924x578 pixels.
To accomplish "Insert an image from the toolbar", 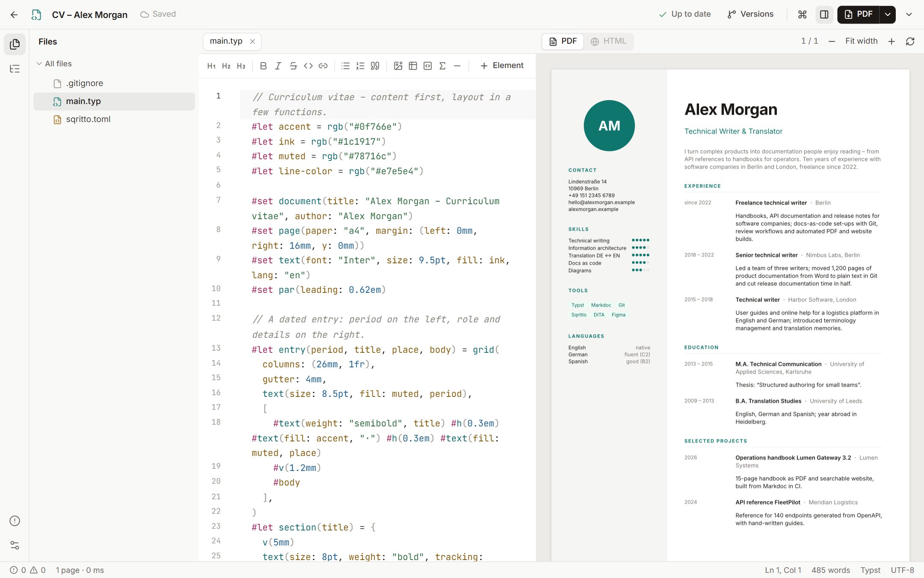I will 398,66.
